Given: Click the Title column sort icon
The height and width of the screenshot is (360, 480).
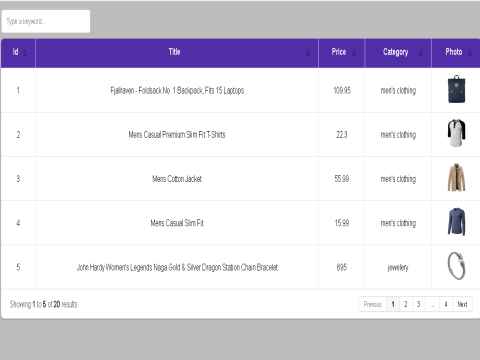Looking at the screenshot, I should click(x=308, y=52).
